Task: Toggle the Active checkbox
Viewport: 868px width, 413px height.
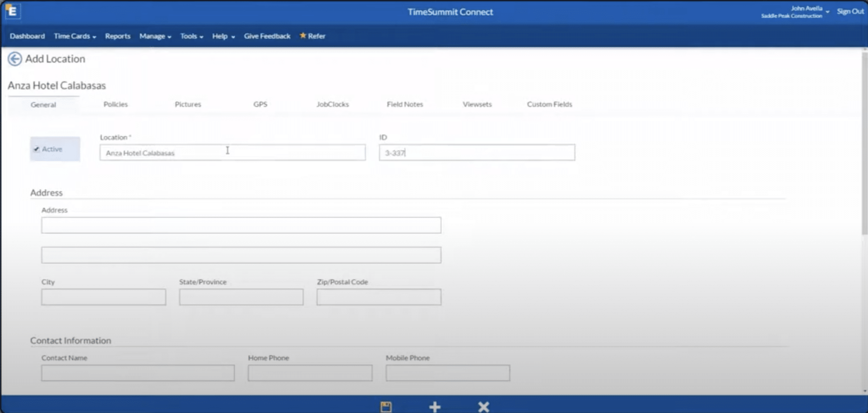Action: [x=36, y=149]
